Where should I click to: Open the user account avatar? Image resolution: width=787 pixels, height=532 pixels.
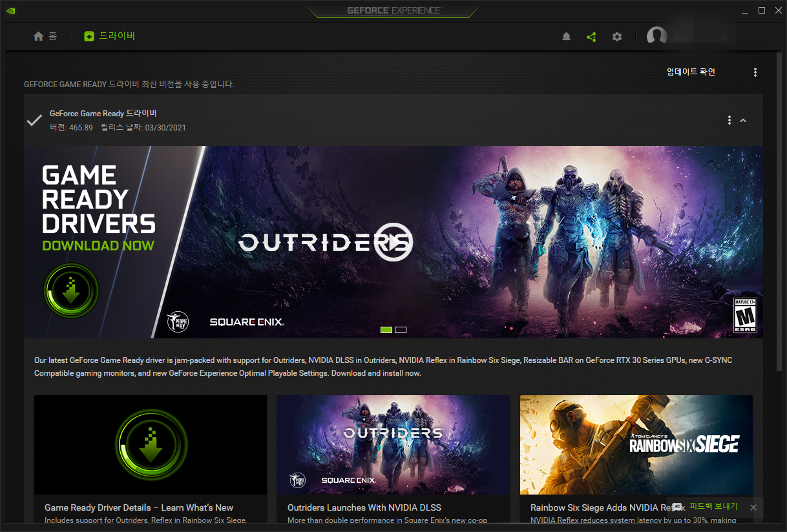click(657, 37)
